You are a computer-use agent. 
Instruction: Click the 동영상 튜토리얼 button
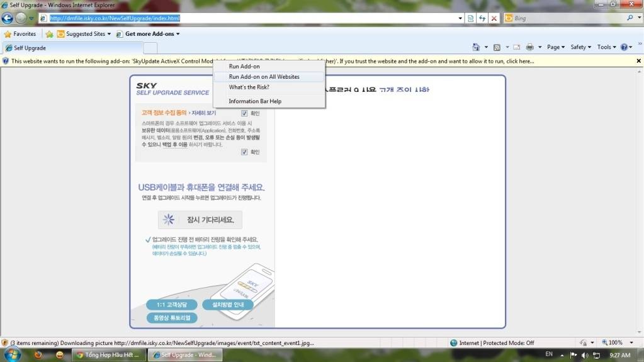coord(172,318)
